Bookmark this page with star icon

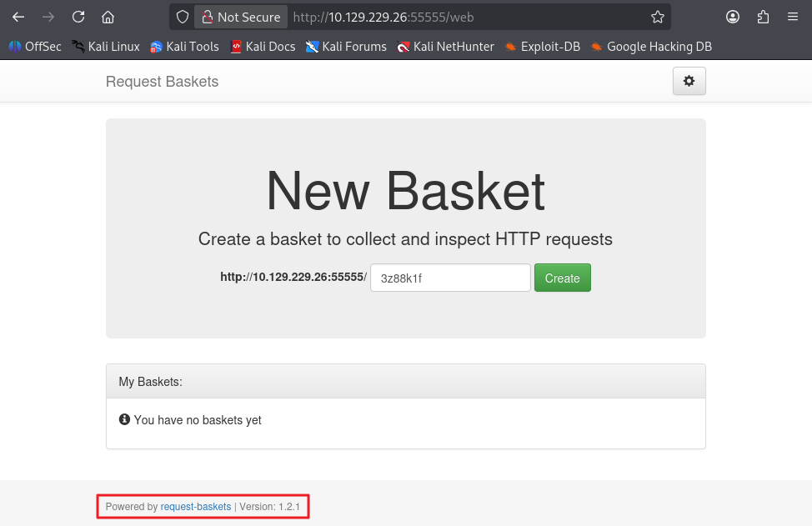pos(657,17)
